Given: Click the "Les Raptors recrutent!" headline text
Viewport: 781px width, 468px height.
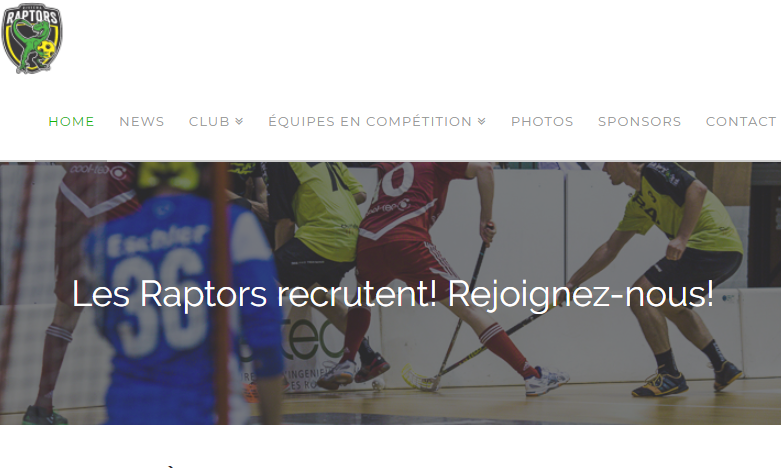Looking at the screenshot, I should pos(255,294).
